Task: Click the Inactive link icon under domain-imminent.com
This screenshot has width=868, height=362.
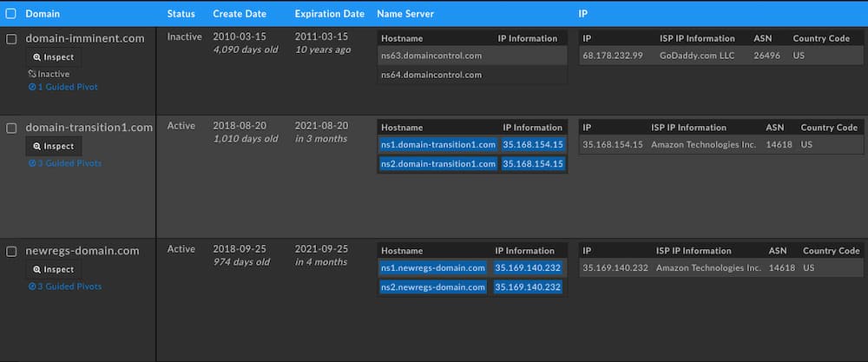Action: [x=32, y=74]
